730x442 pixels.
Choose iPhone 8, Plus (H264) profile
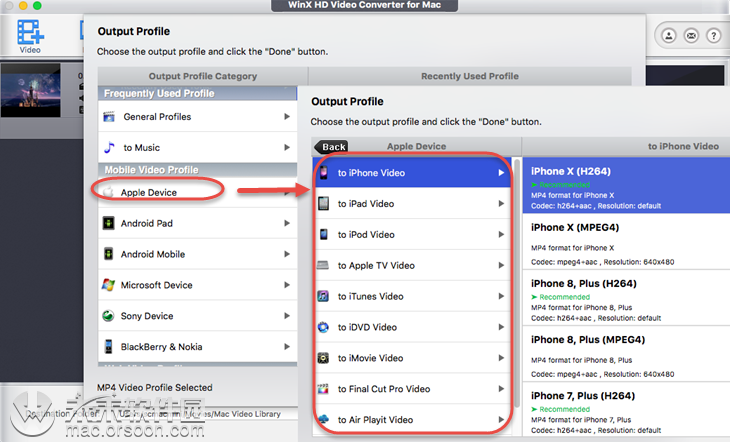tap(626, 298)
